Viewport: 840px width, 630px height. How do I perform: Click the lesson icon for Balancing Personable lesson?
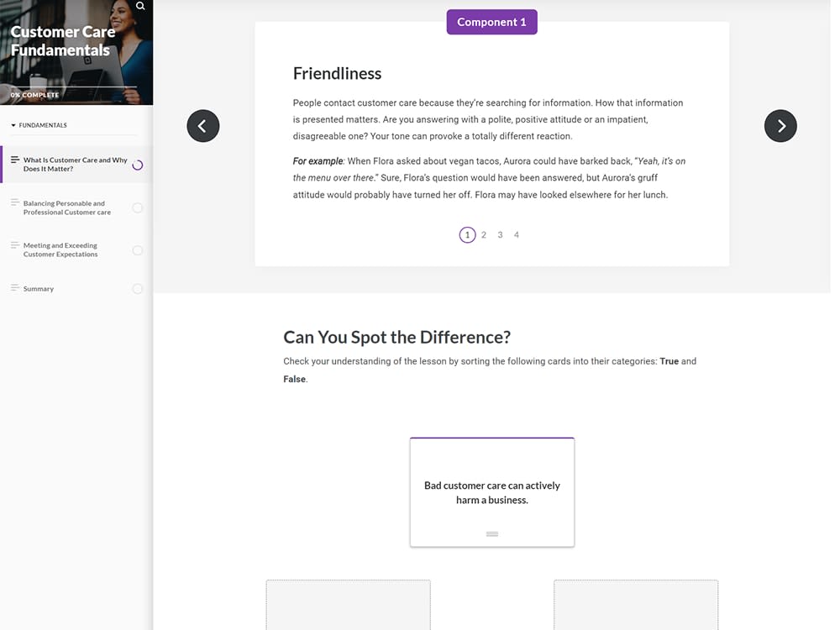coord(14,202)
